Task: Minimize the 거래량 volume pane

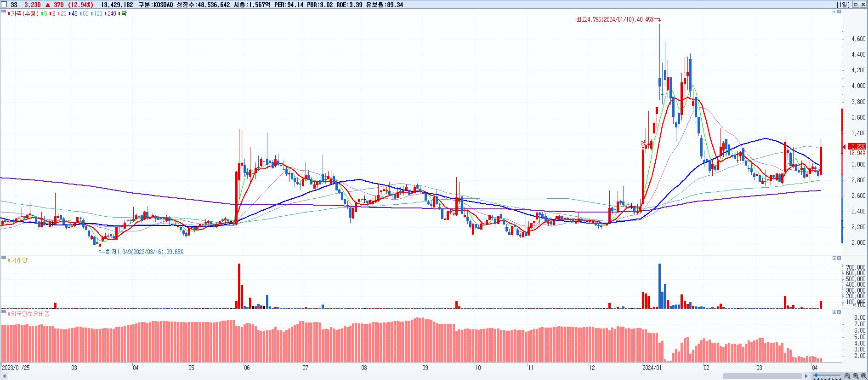Action: [x=834, y=258]
